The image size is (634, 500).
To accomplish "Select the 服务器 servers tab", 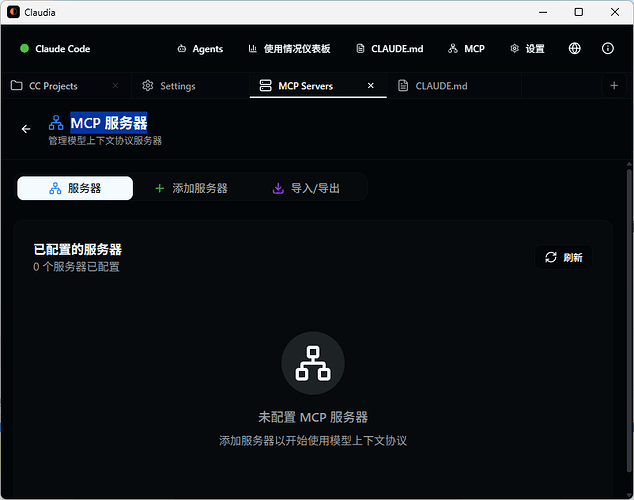I will coord(75,188).
